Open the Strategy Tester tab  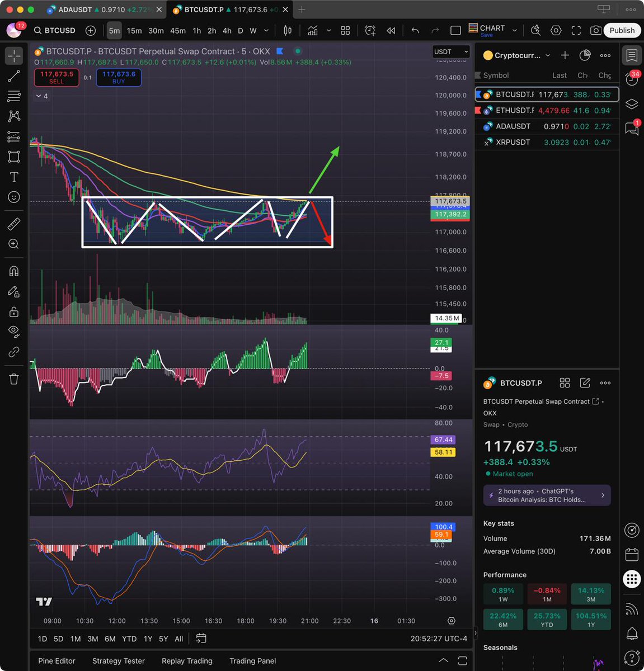pyautogui.click(x=119, y=661)
